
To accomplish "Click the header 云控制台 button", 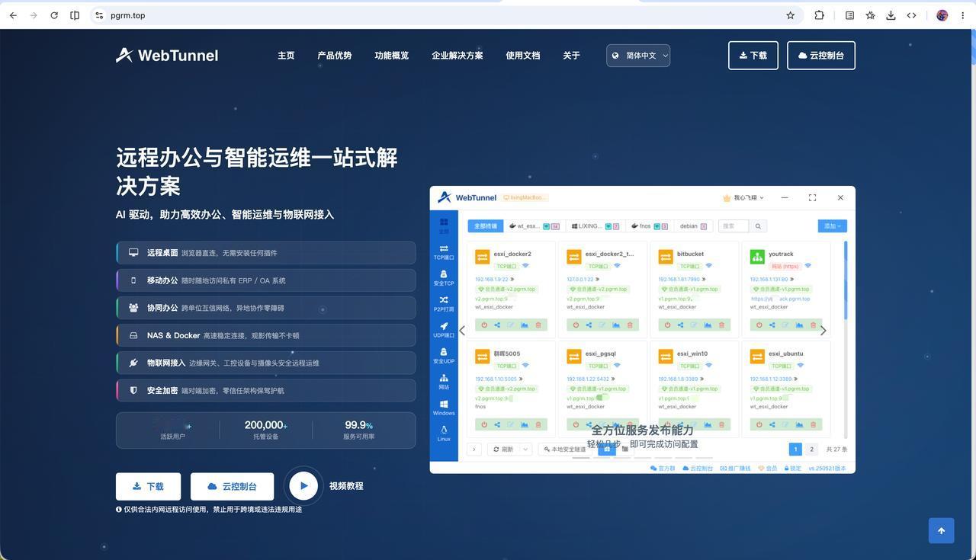I will pyautogui.click(x=821, y=55).
